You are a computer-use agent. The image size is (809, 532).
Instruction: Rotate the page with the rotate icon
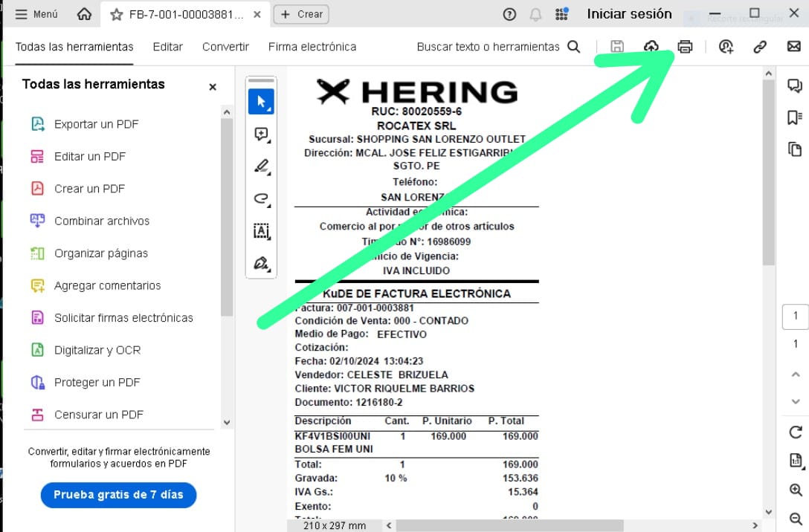coord(796,432)
